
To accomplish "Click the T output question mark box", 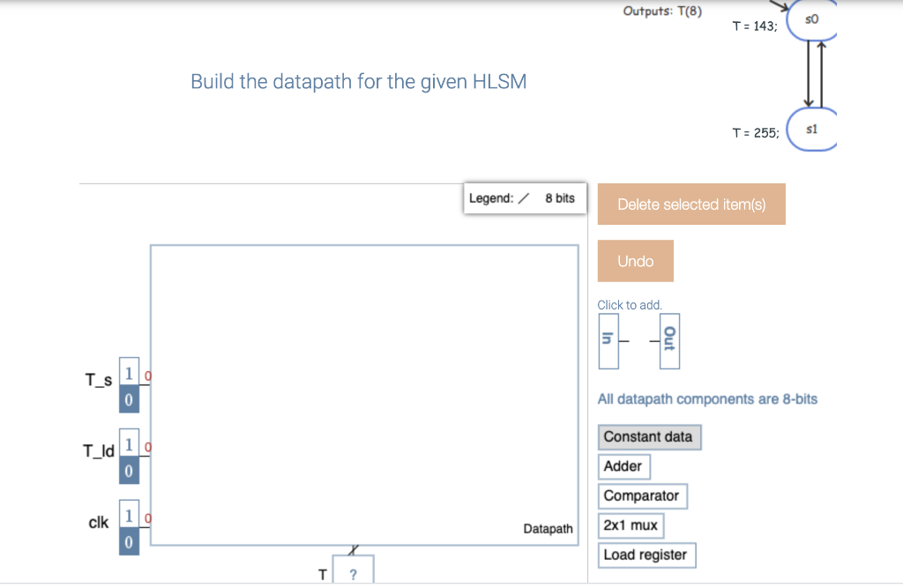I will tap(353, 574).
